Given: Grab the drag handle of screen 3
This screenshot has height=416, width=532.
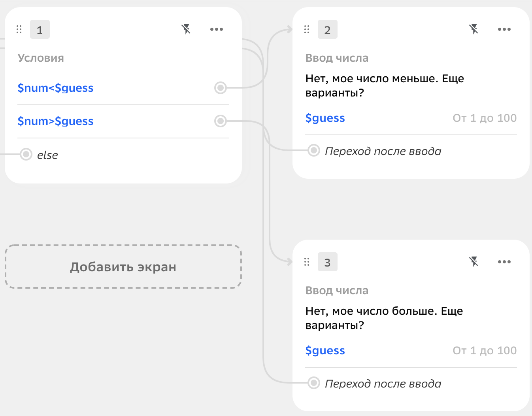Looking at the screenshot, I should click(x=307, y=262).
